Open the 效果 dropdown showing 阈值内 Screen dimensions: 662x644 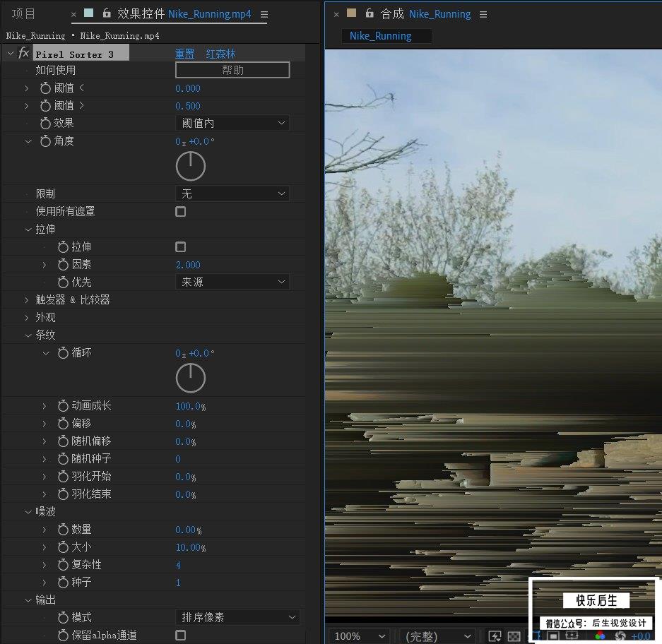[232, 124]
